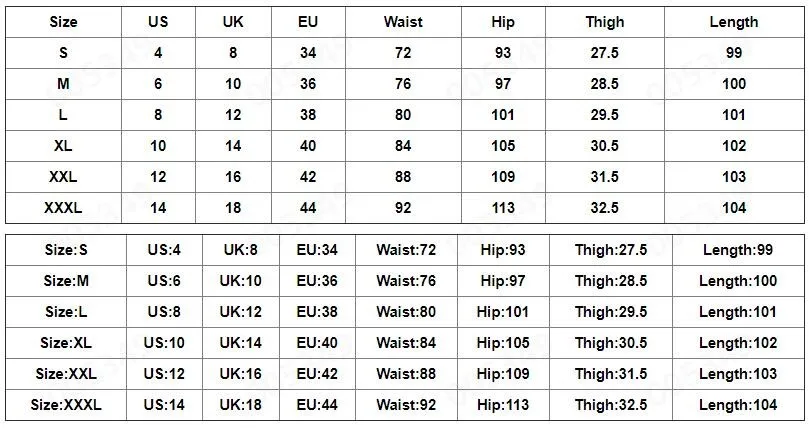Select the US:10 cell

click(164, 343)
